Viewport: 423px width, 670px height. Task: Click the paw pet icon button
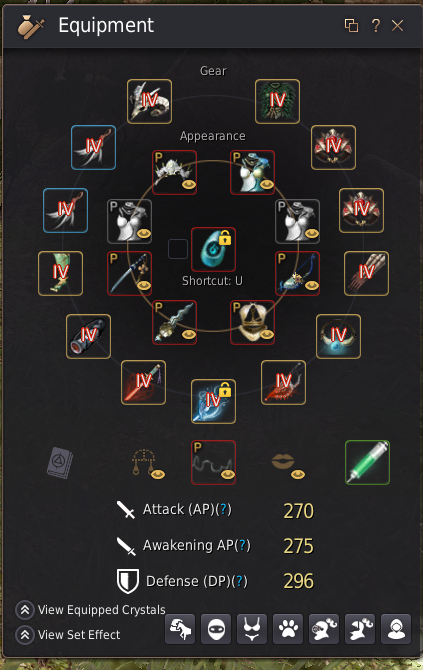[x=288, y=629]
